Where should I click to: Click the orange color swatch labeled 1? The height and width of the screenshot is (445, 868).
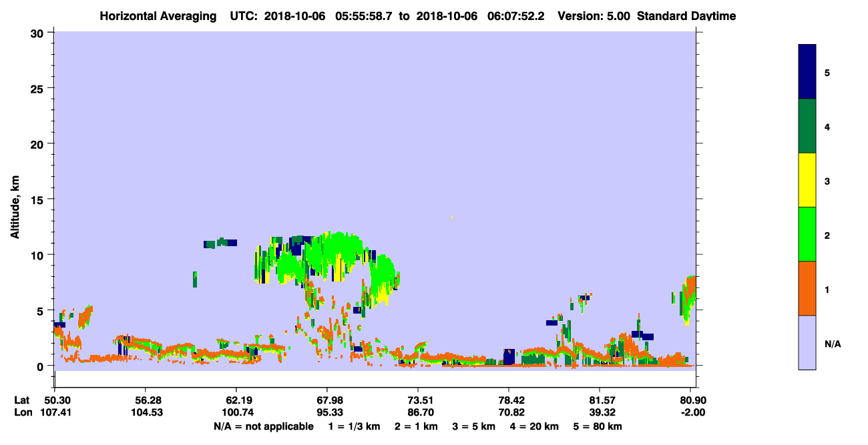point(807,288)
